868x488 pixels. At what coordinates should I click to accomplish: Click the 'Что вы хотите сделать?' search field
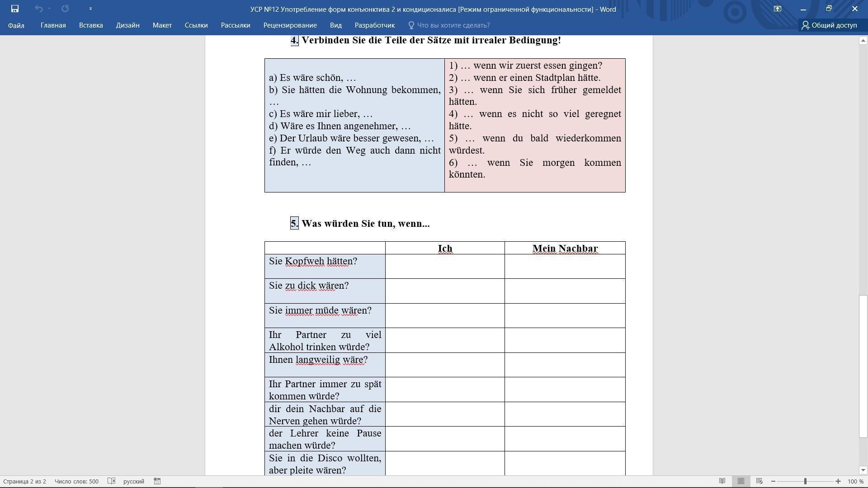click(x=453, y=25)
